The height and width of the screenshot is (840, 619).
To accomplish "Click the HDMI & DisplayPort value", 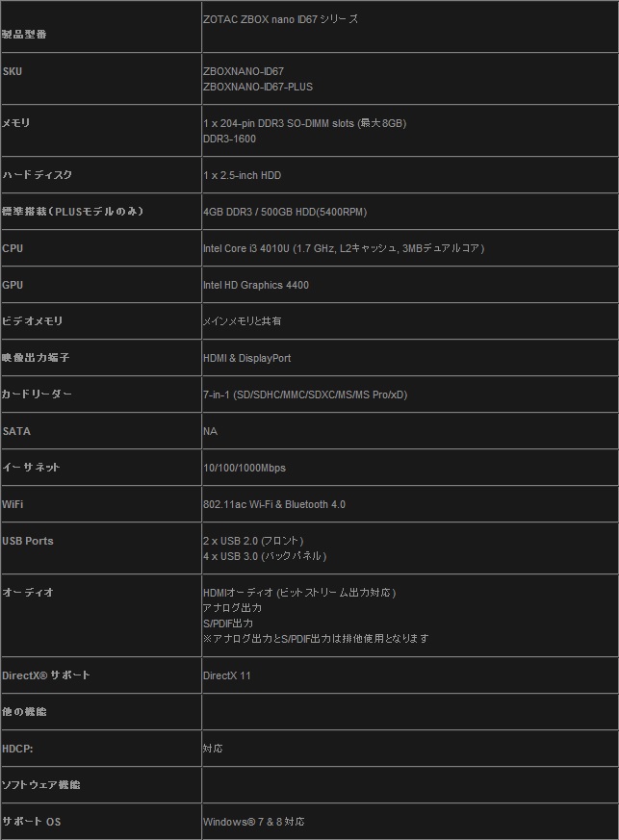I will point(246,358).
